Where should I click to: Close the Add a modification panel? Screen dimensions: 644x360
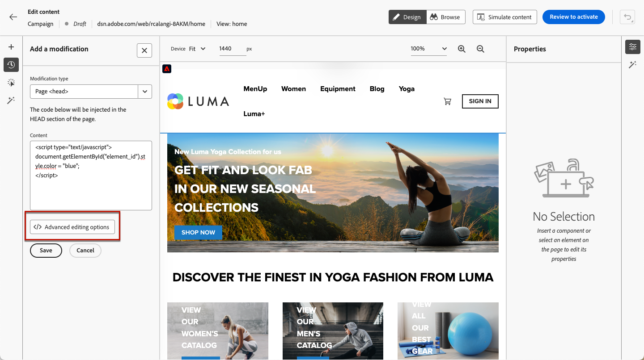[144, 50]
